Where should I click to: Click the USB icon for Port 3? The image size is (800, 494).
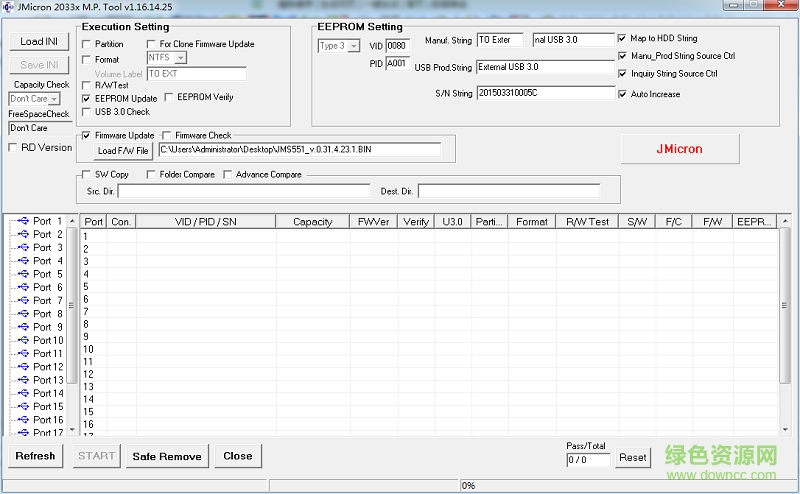tap(23, 248)
